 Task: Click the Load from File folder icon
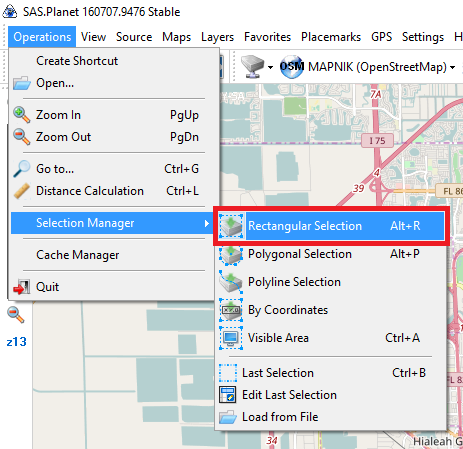(228, 417)
